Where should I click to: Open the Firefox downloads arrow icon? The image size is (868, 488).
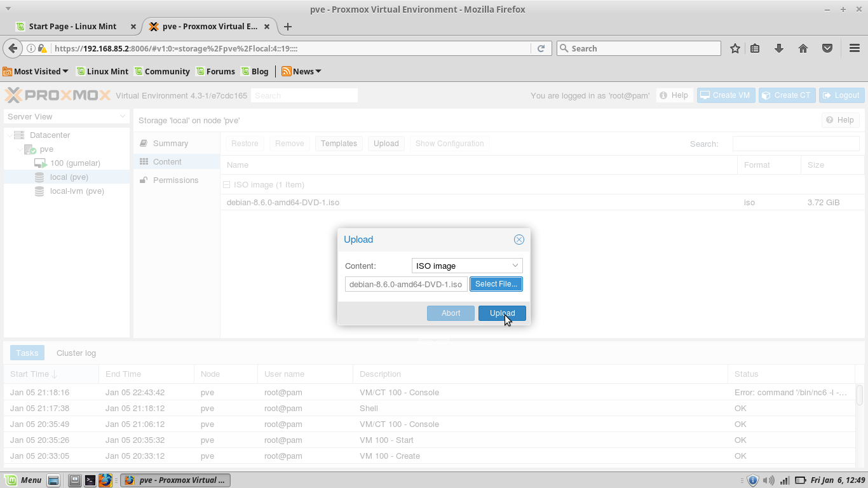coord(779,48)
